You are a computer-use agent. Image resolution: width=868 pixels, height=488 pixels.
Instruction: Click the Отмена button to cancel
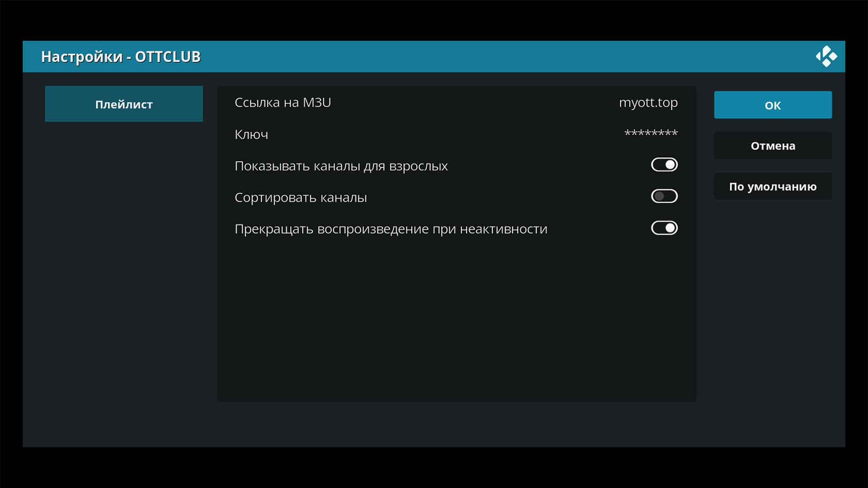pos(773,146)
